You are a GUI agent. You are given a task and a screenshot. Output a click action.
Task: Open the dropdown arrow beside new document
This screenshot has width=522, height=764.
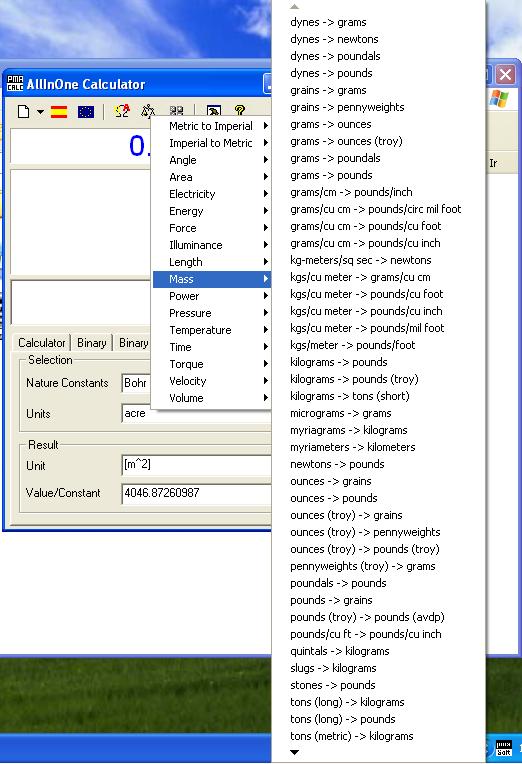click(x=40, y=112)
